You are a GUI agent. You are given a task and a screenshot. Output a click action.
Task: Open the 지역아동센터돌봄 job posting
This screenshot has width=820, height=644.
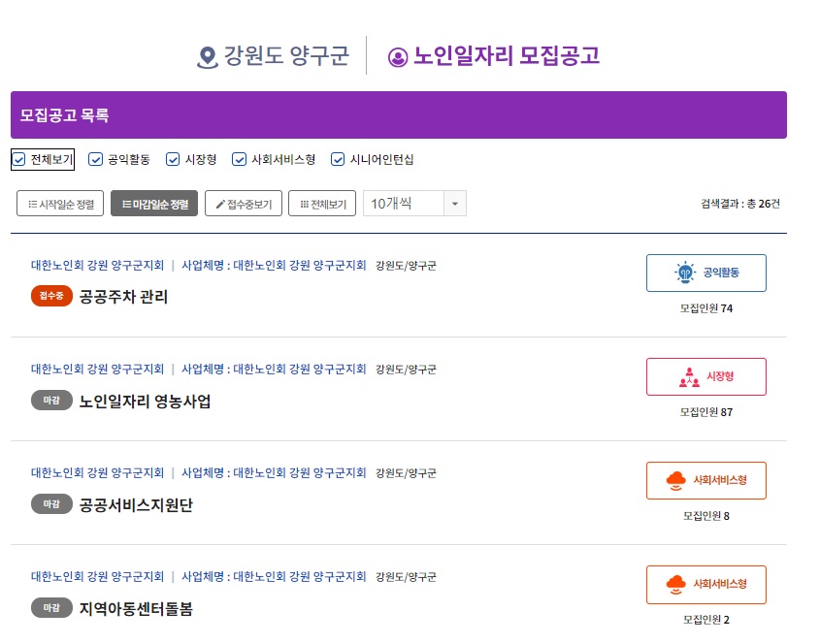136,608
